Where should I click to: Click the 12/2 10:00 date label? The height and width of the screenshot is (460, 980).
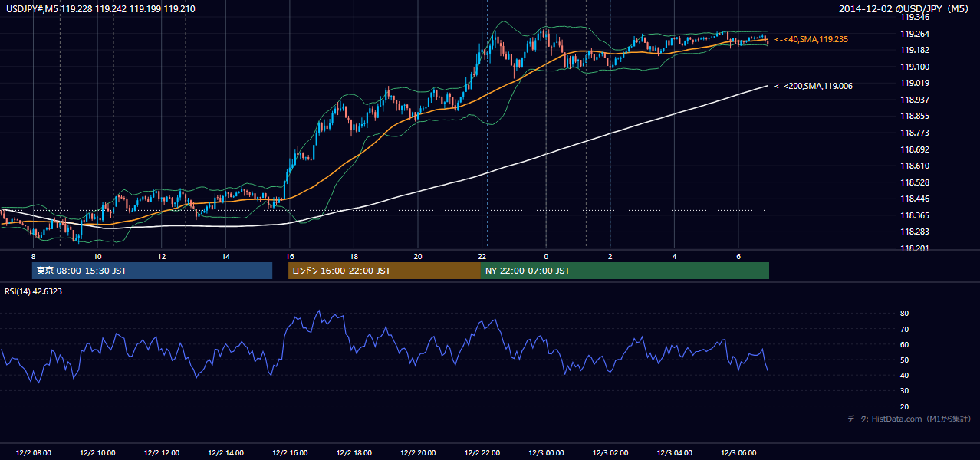[x=97, y=452]
